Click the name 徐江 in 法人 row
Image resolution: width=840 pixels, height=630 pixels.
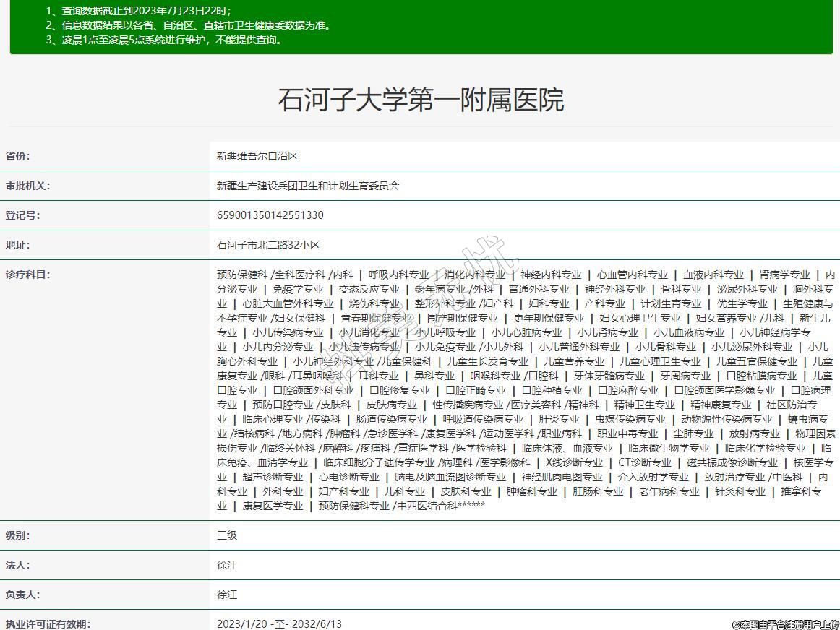227,565
